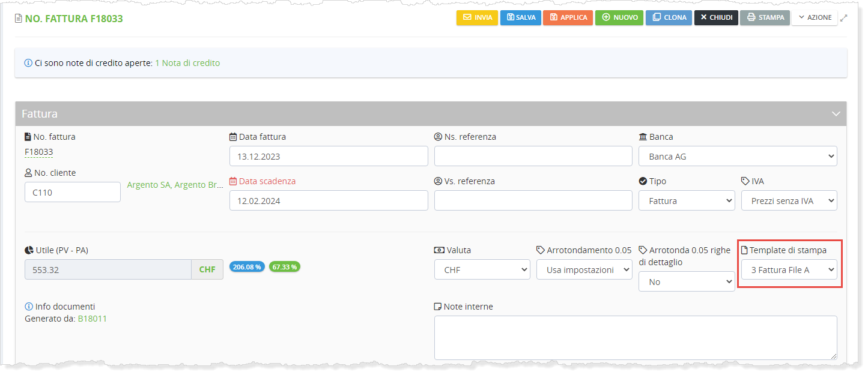The width and height of the screenshot is (868, 375).
Task: Open the IVA price mode dropdown
Action: (789, 201)
